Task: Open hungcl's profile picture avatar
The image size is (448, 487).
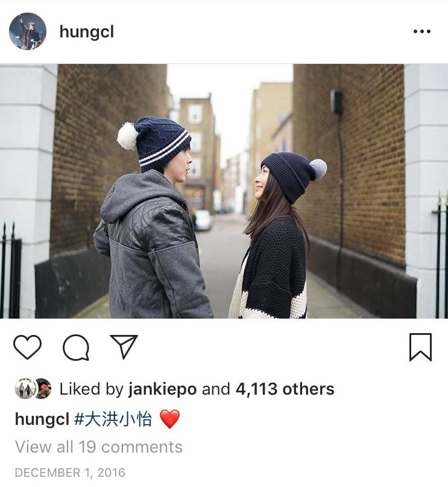Action: point(28,31)
